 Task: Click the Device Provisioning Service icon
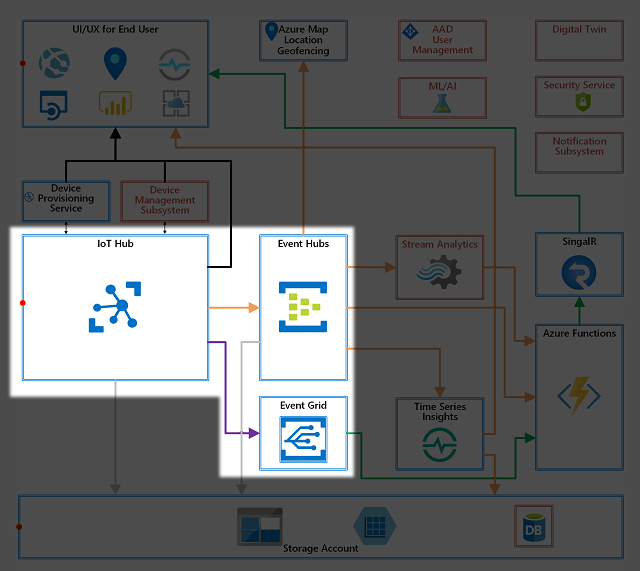click(29, 197)
